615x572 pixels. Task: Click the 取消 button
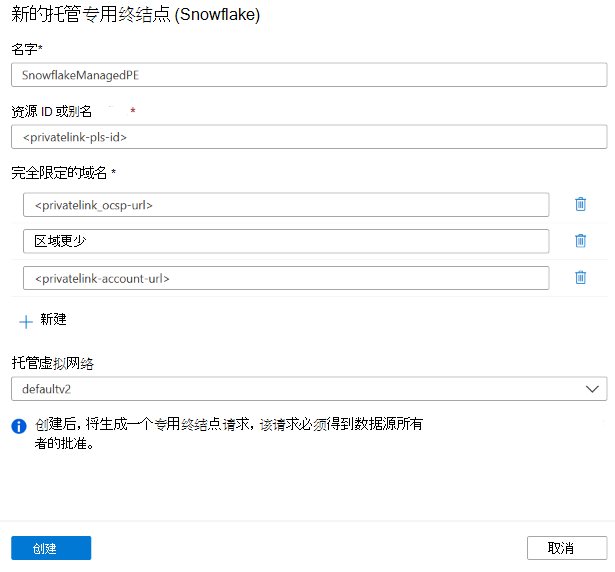(x=567, y=548)
